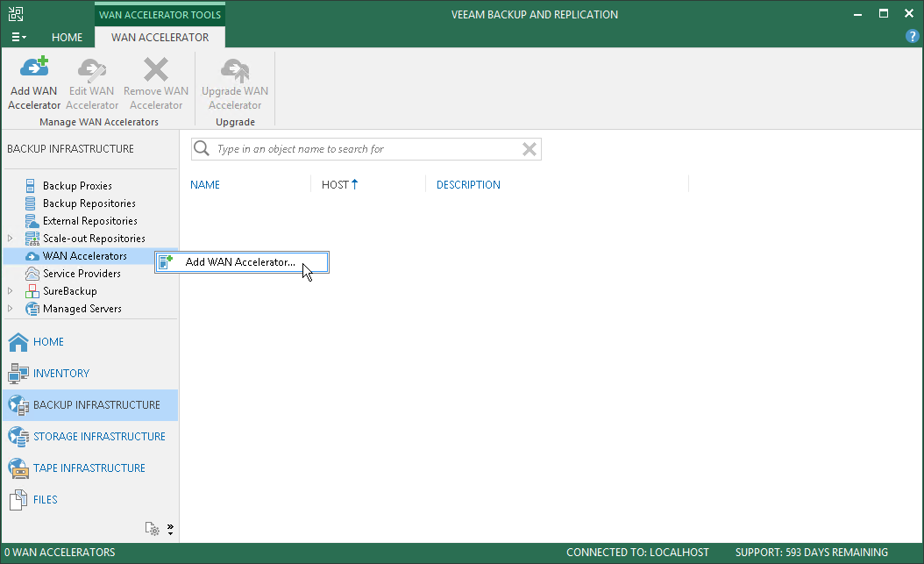Viewport: 924px width, 564px height.
Task: Click the search object name field
Action: 366,149
